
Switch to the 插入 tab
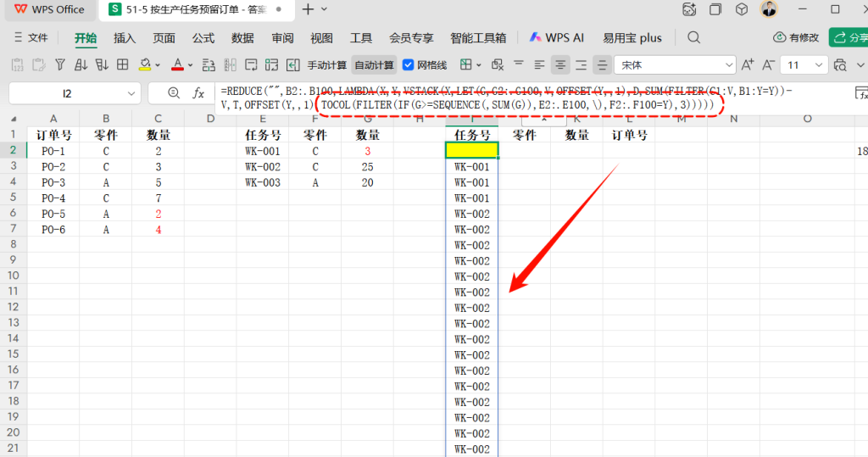(125, 37)
